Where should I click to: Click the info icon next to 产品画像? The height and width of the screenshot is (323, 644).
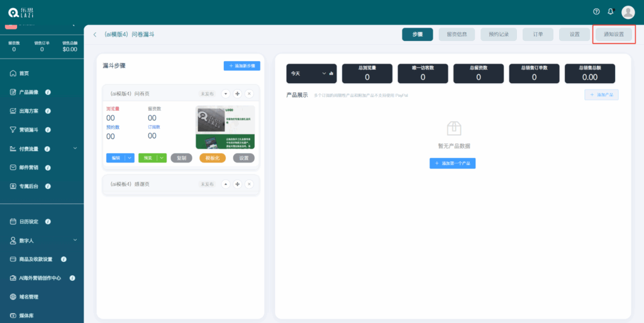tap(48, 92)
